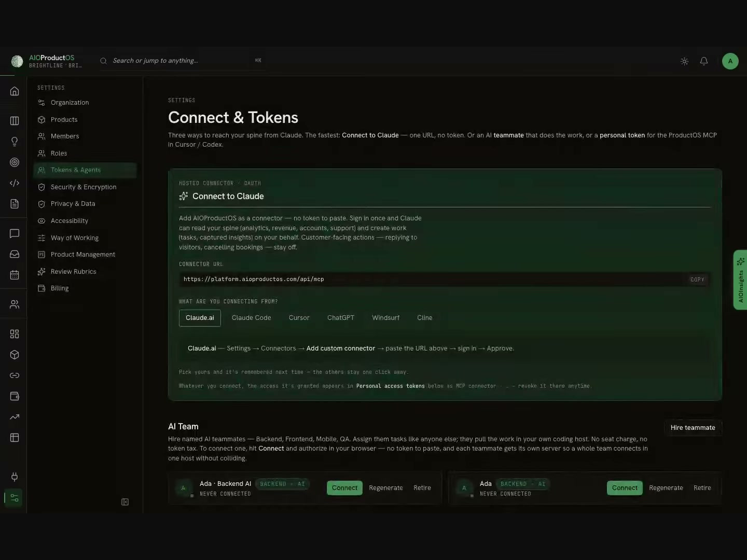Open the trending chart icon in left rail

tap(15, 417)
